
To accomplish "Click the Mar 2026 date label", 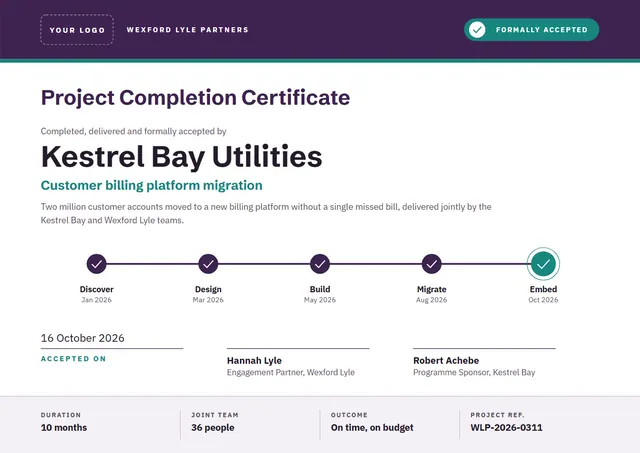I will pos(208,300).
